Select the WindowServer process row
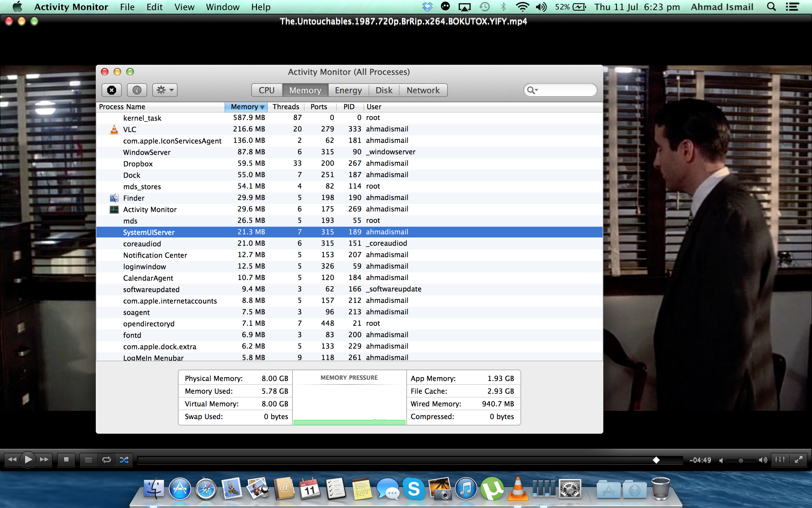The height and width of the screenshot is (508, 812). 349,152
